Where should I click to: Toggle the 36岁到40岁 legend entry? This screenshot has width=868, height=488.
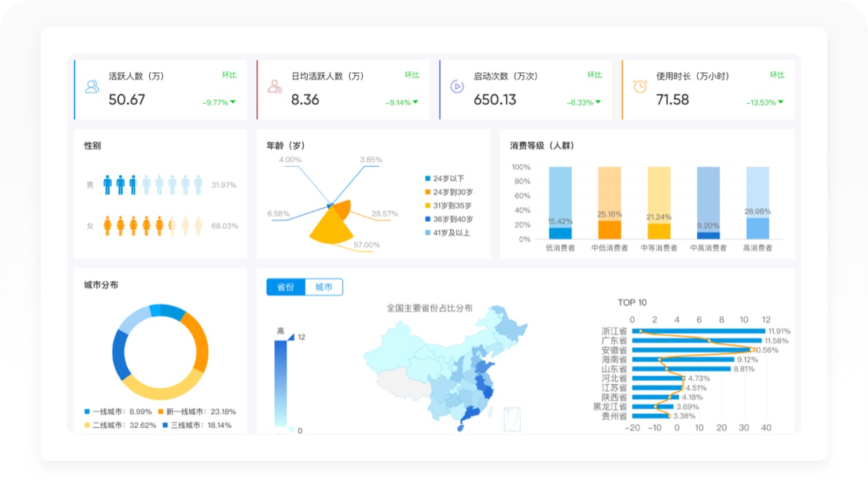[x=448, y=219]
